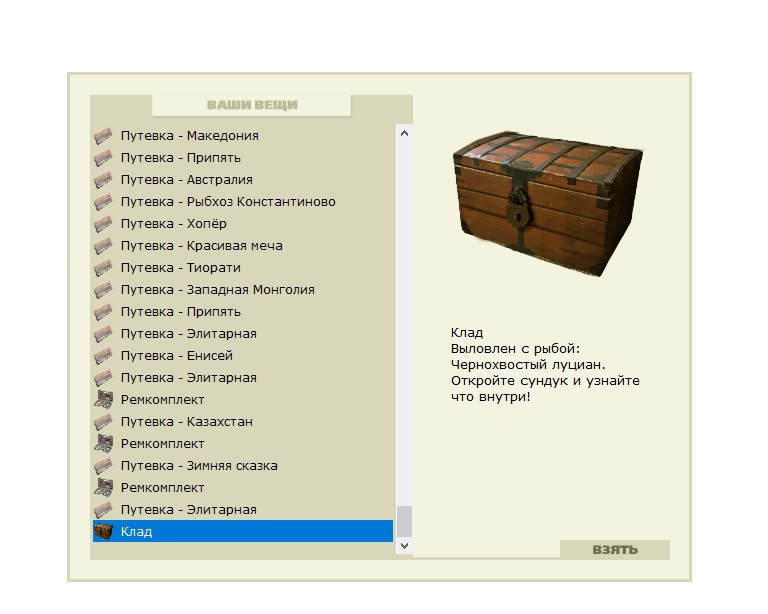This screenshot has height=614, width=768.
Task: Click the ticket icon beside Путевка - Красивая меча
Action: (x=103, y=246)
